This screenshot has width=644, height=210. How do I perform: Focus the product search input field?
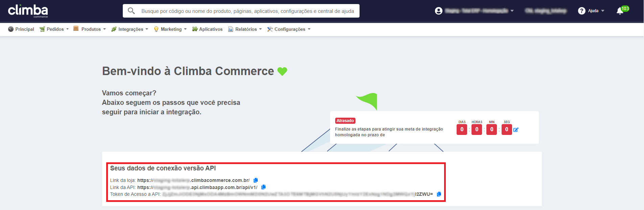[x=248, y=11]
